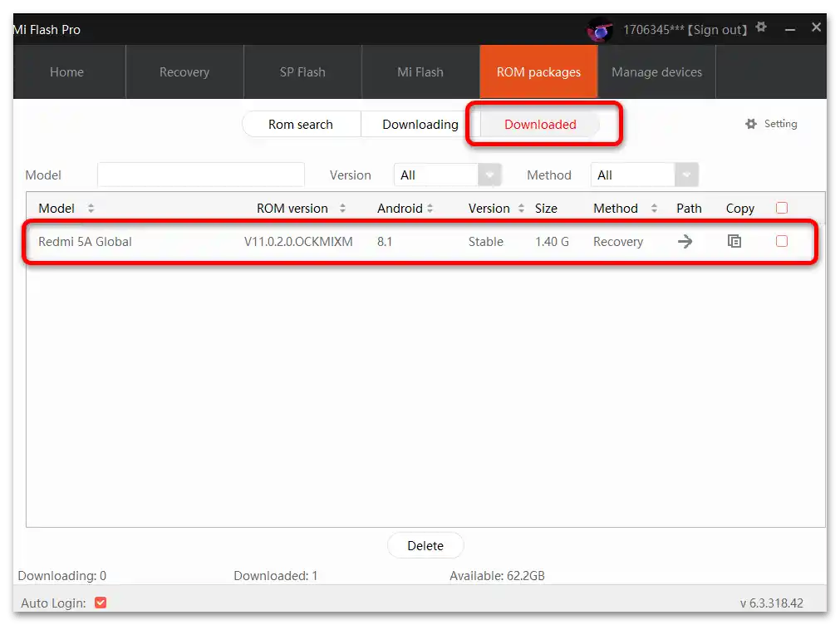Image resolution: width=840 pixels, height=625 pixels.
Task: Select the Redmi 5A Global model cell
Action: [x=85, y=242]
